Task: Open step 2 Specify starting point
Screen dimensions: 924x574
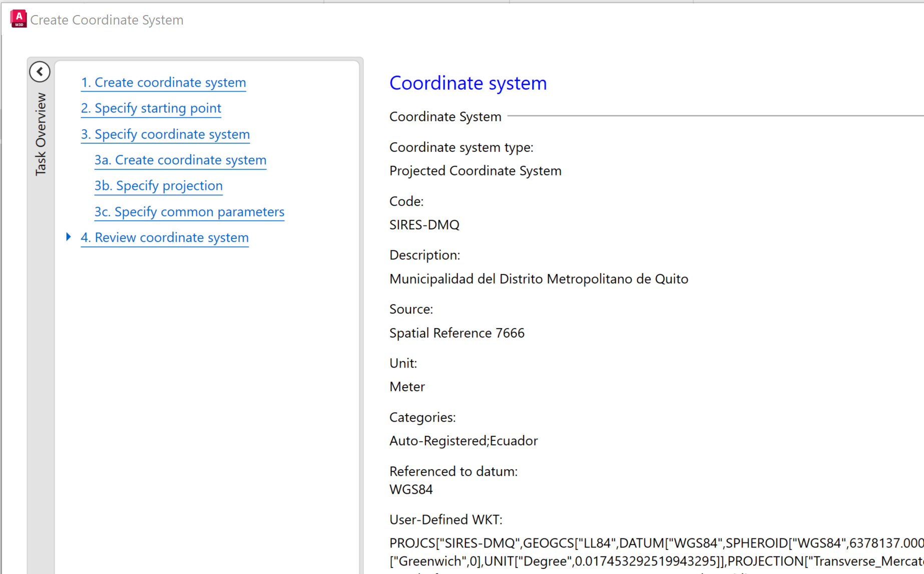Action: (x=151, y=108)
